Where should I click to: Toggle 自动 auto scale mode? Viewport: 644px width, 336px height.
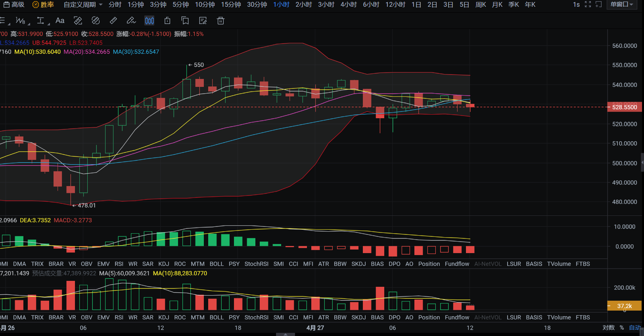[x=634, y=328]
